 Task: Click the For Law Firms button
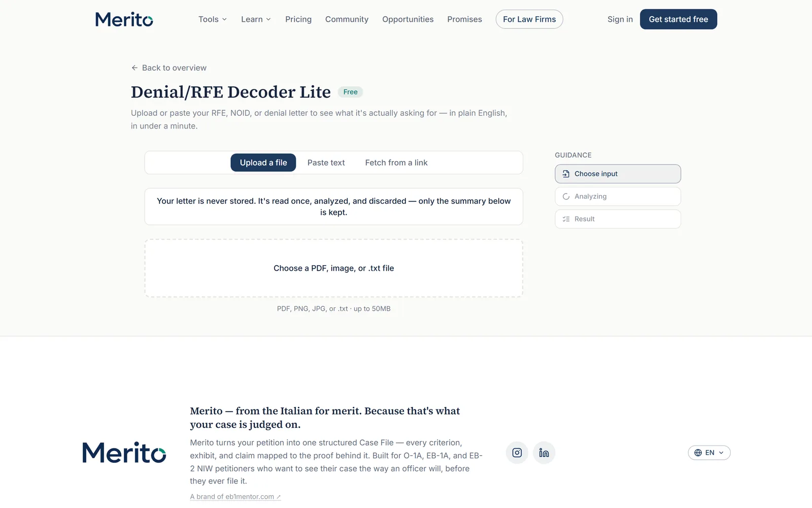(x=529, y=19)
